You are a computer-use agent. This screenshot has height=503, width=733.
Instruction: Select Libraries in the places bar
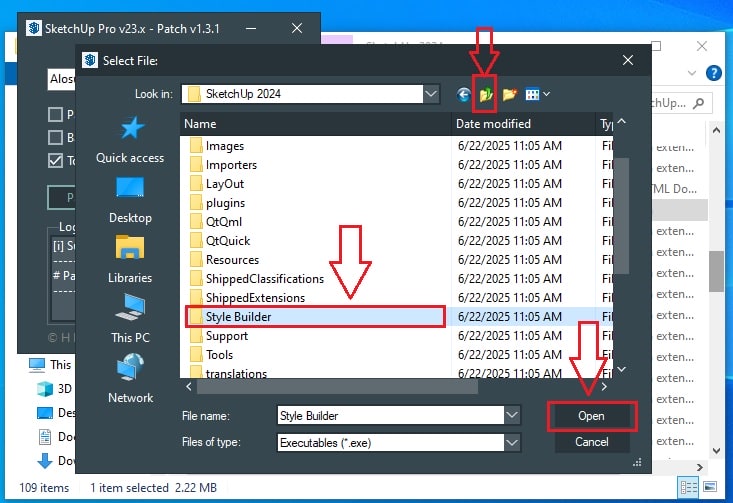pos(130,260)
